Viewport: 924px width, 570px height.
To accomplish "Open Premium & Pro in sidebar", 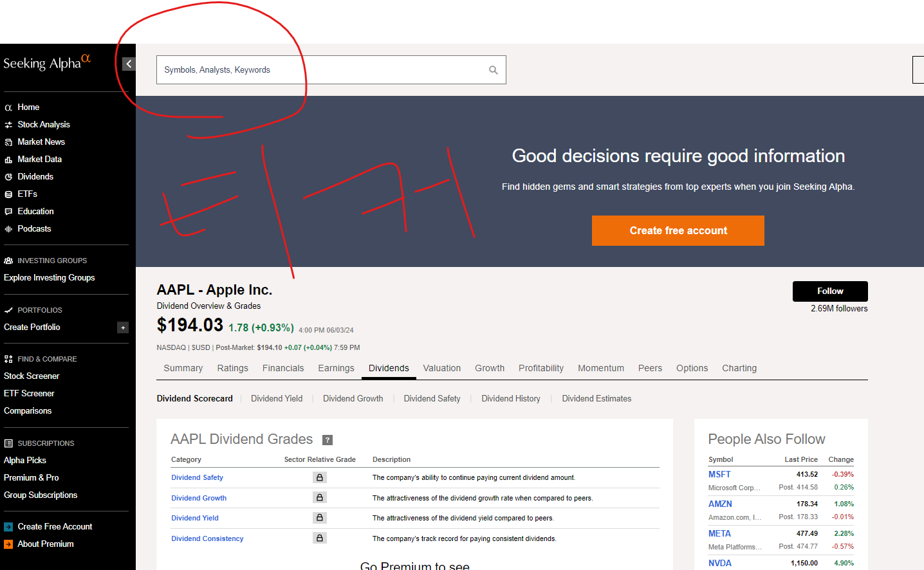I will (x=32, y=478).
